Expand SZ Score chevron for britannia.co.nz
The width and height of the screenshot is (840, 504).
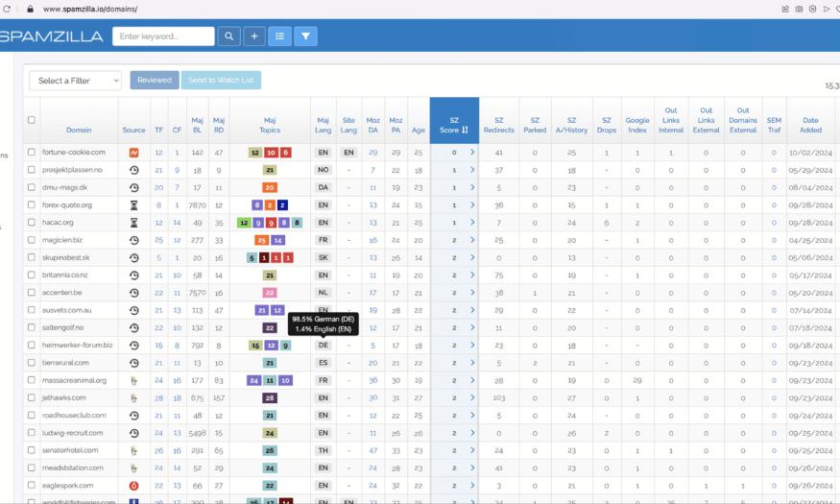[472, 275]
